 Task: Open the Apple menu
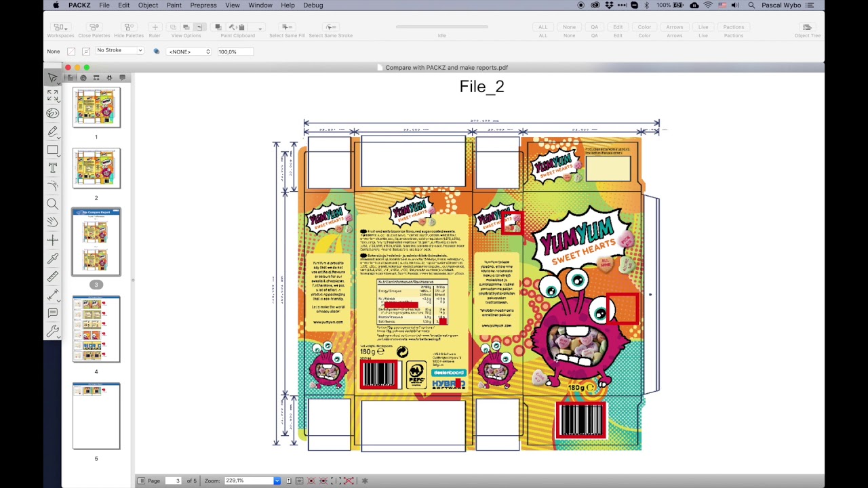tap(56, 5)
